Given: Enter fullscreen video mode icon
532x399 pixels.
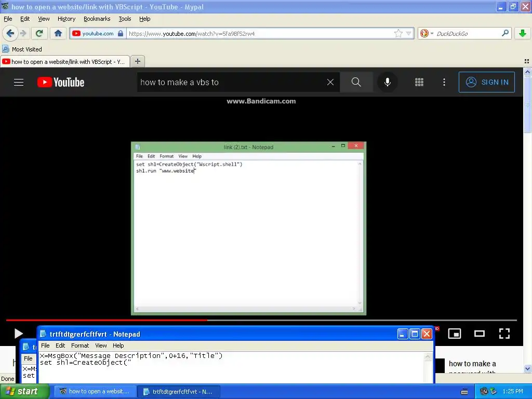Looking at the screenshot, I should pyautogui.click(x=504, y=334).
